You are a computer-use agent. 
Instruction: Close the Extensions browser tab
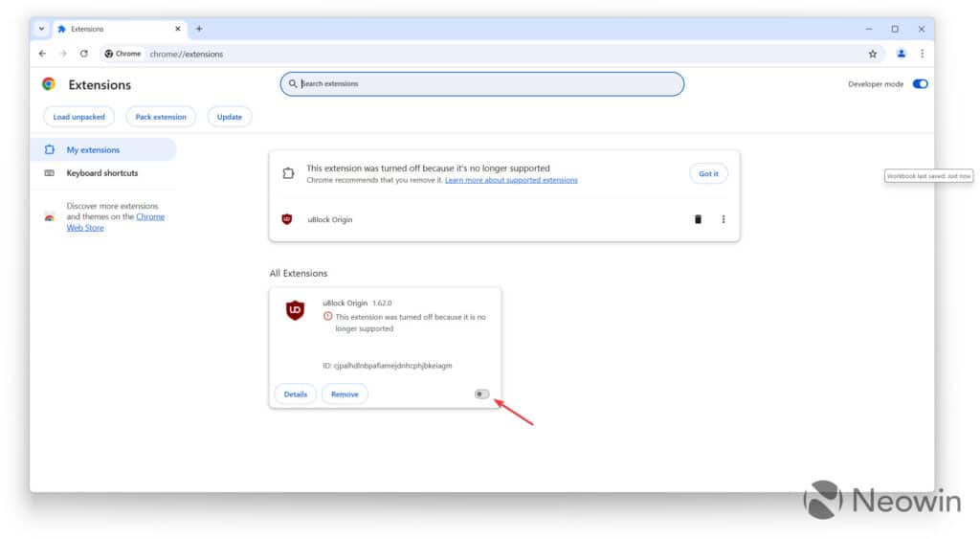(177, 29)
